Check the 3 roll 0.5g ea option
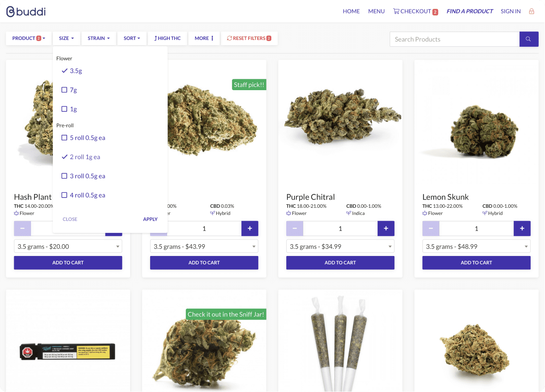The height and width of the screenshot is (392, 545). click(83, 176)
